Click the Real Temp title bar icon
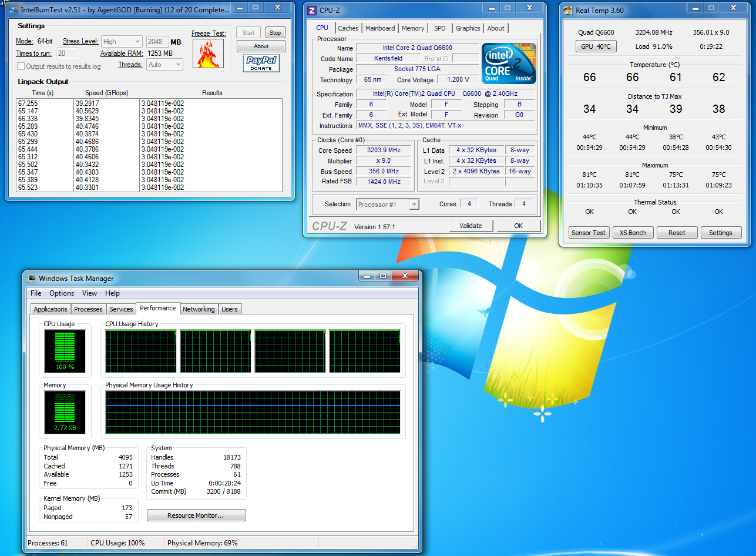This screenshot has width=756, height=556. [568, 11]
